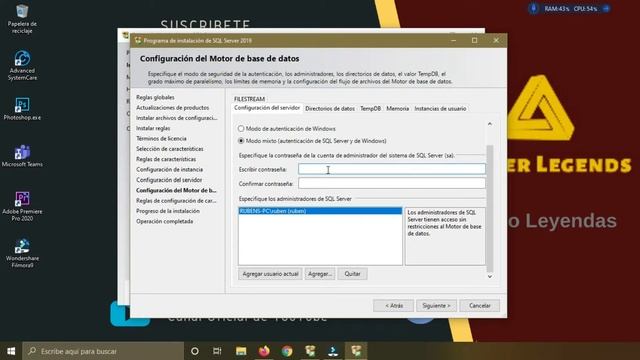Click Agregar usuario actual button
The width and height of the screenshot is (640, 360).
pos(270,274)
